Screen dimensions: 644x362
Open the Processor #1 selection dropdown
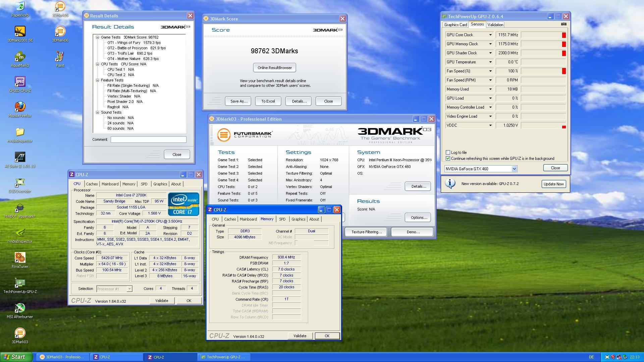point(129,289)
